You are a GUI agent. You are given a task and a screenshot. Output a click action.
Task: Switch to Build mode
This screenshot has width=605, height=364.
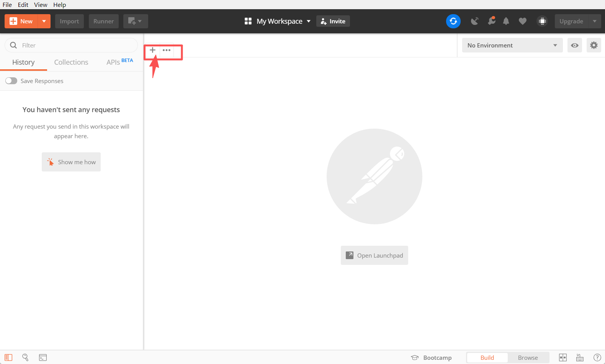click(x=487, y=357)
